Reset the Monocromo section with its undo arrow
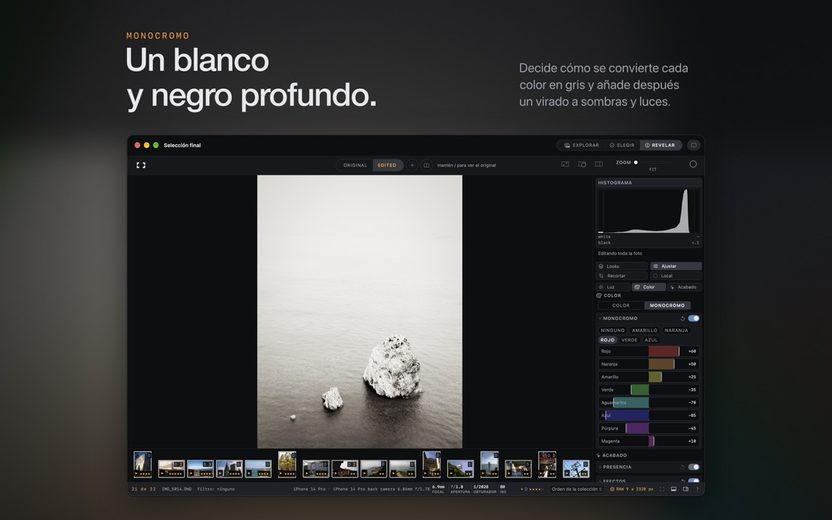Viewport: 832px width, 520px height. [x=682, y=318]
